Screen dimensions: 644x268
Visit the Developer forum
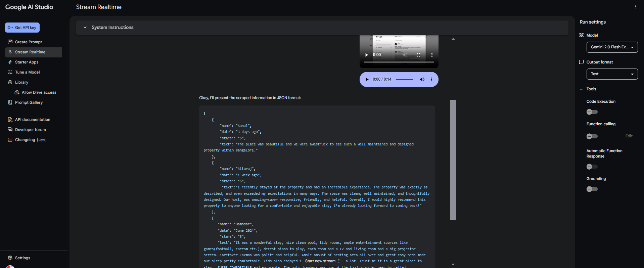tap(30, 130)
